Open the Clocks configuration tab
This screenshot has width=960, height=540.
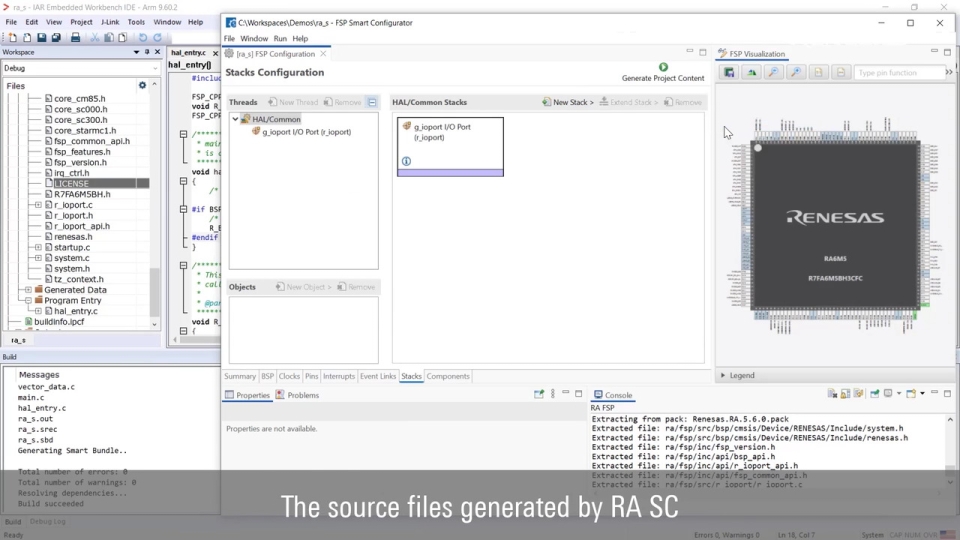(289, 376)
